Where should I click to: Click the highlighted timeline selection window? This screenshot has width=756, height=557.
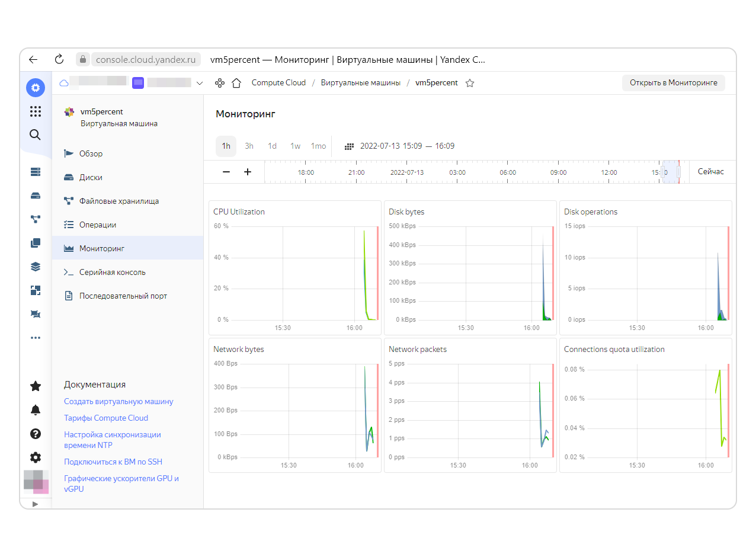point(671,172)
